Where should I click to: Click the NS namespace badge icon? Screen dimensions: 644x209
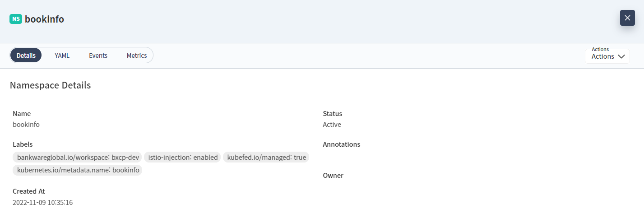point(16,19)
